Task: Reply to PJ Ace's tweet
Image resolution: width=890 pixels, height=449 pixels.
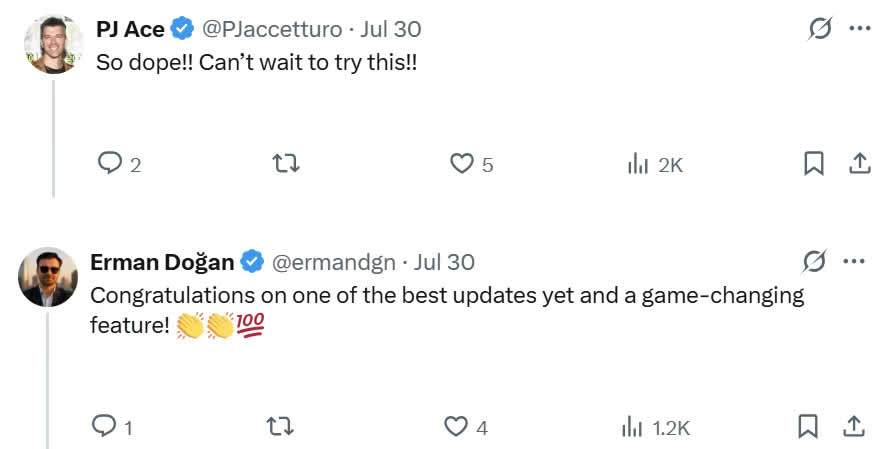Action: point(108,163)
